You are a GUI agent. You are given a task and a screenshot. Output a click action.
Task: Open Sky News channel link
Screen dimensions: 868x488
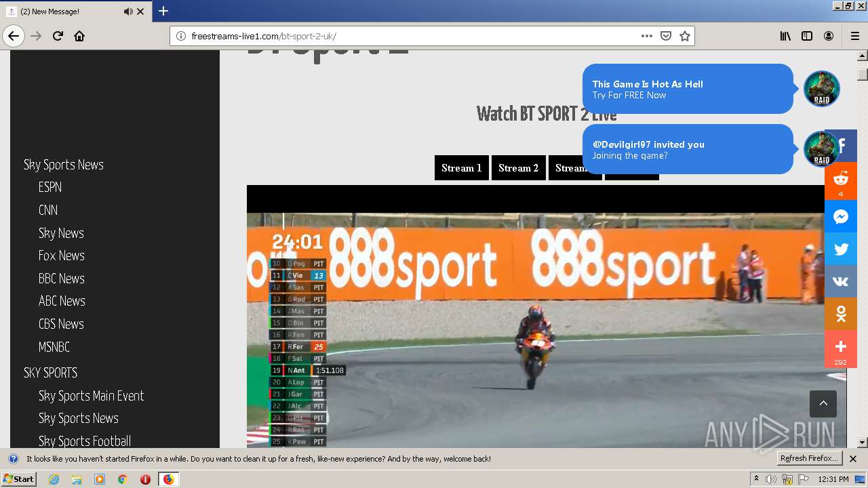click(x=61, y=233)
